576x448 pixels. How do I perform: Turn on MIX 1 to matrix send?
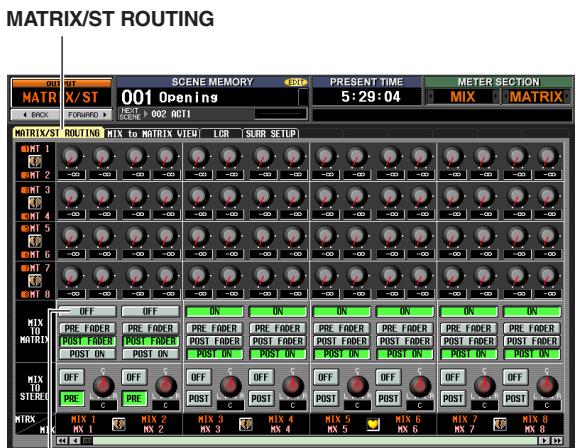[x=87, y=311]
